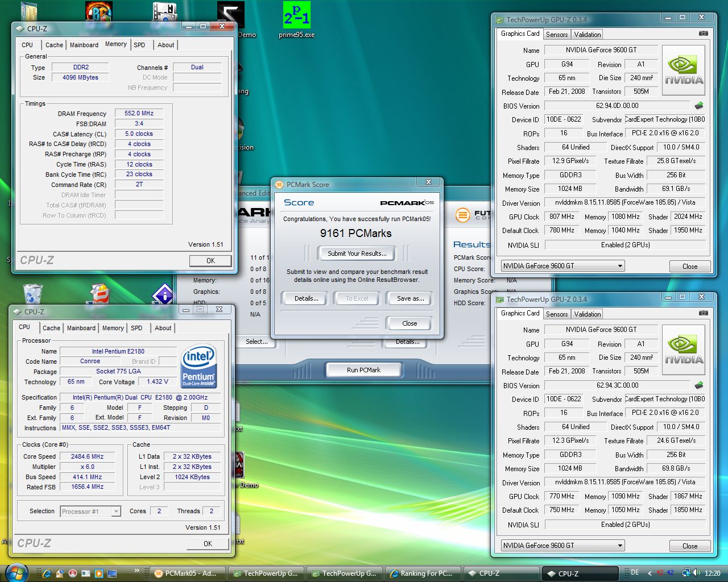Open Validation tab in bottom GPU-Z window
The width and height of the screenshot is (728, 582).
tap(588, 314)
